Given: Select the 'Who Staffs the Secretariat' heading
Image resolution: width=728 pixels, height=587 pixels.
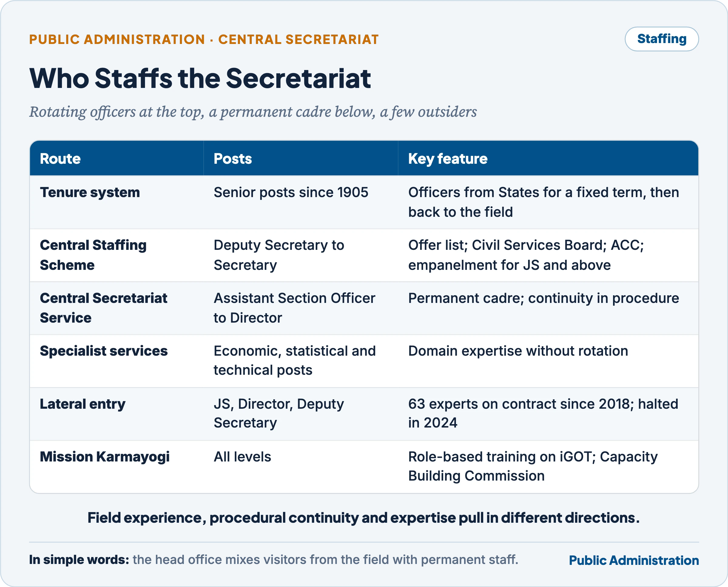Looking at the screenshot, I should click(200, 79).
